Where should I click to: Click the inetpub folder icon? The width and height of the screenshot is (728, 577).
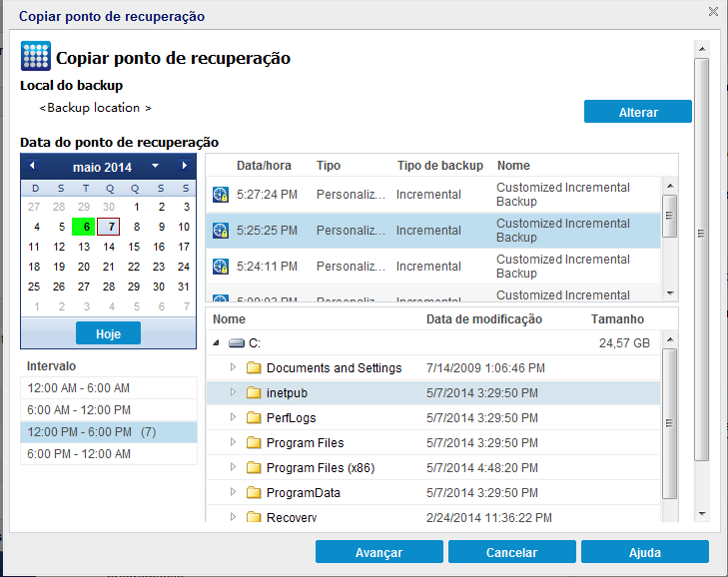tap(254, 392)
